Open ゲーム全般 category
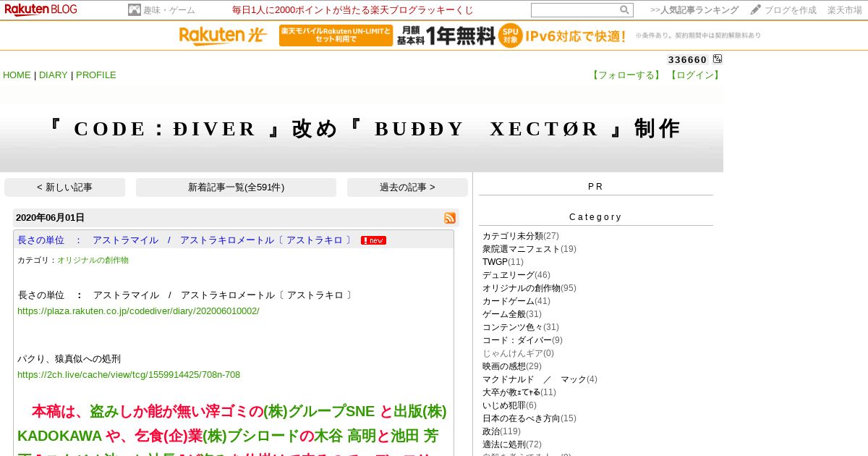 pos(504,314)
